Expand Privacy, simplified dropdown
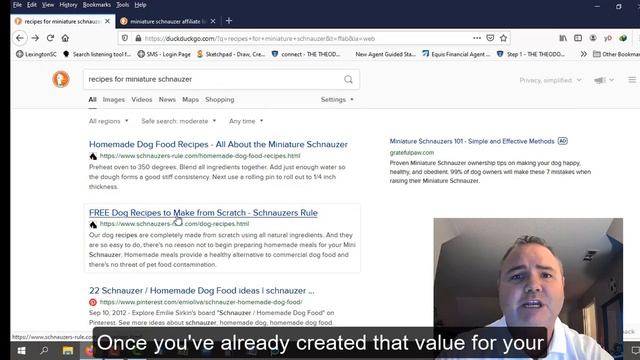640x360 pixels. (x=550, y=80)
